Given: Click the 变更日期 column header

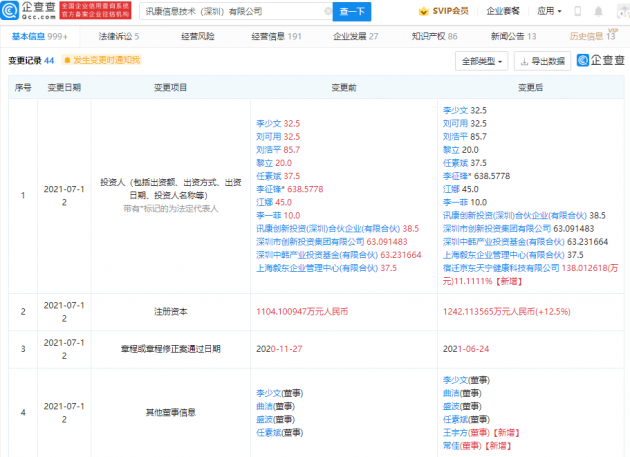Looking at the screenshot, I should click(x=64, y=88).
